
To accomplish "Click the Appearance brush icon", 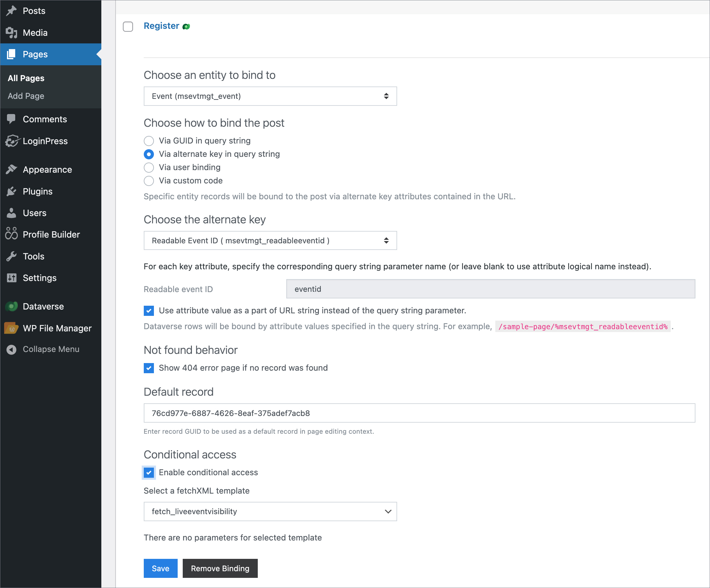I will 11,169.
